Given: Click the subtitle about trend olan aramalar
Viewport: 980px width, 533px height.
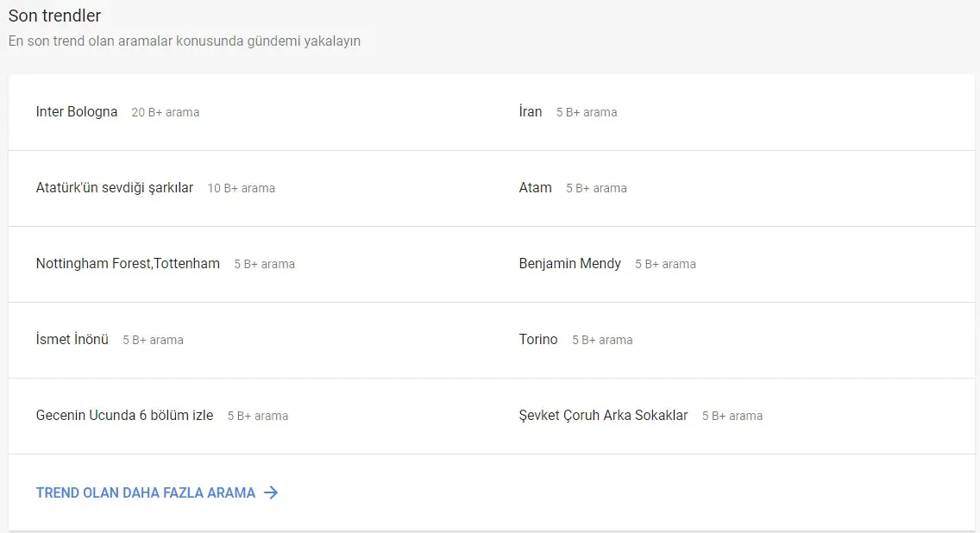Looking at the screenshot, I should pyautogui.click(x=185, y=41).
